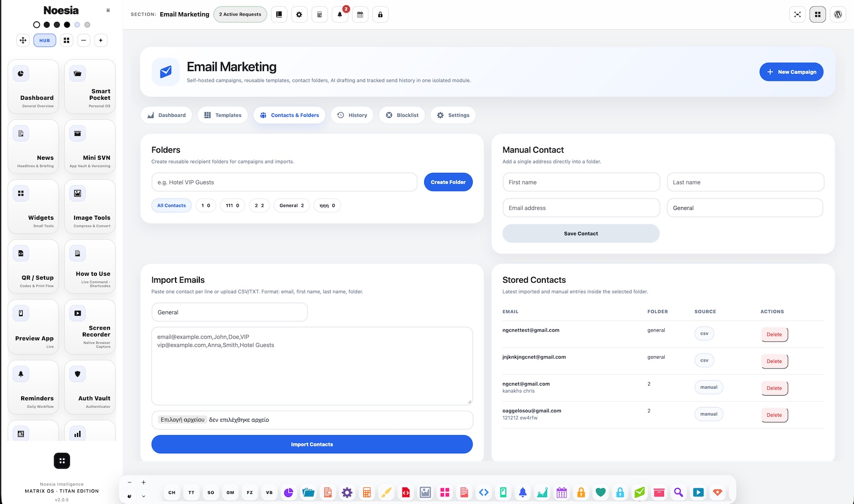The height and width of the screenshot is (504, 854).
Task: Open the calendar icon in top toolbar
Action: [x=360, y=15]
